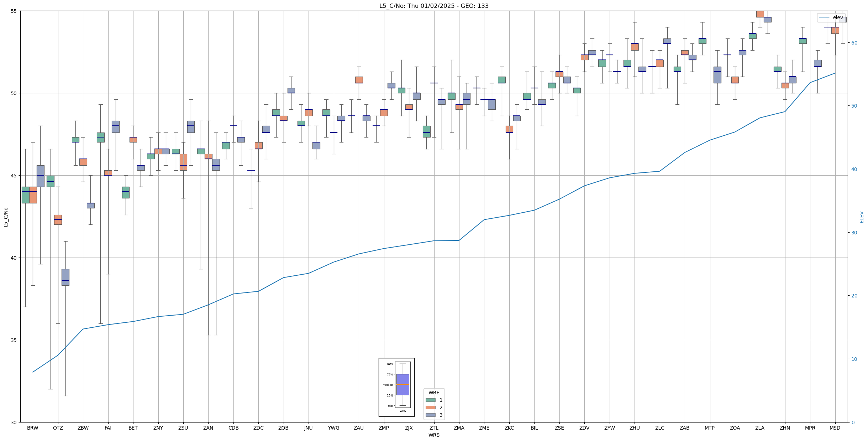
Task: Click the ELEV right axis title
Action: click(x=861, y=217)
